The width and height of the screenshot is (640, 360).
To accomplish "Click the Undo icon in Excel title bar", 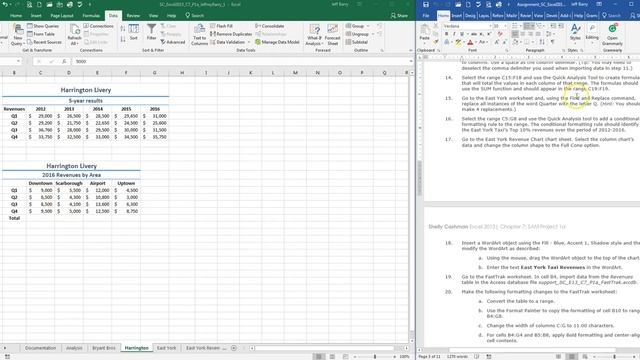I will click(x=5, y=4).
